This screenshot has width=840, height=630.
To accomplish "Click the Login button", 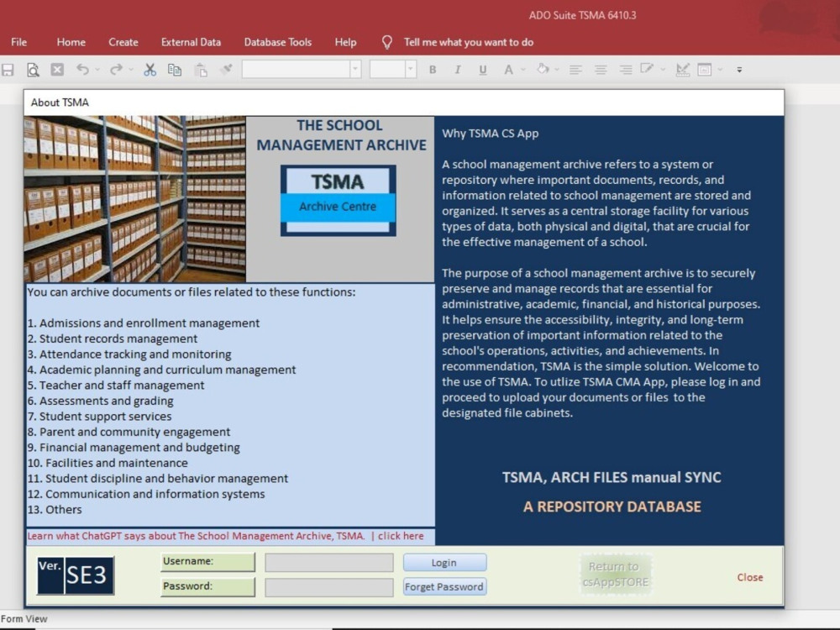I will click(444, 563).
